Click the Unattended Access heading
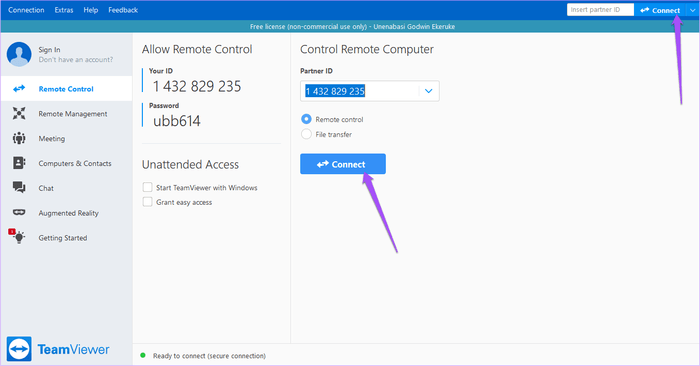 tap(190, 164)
